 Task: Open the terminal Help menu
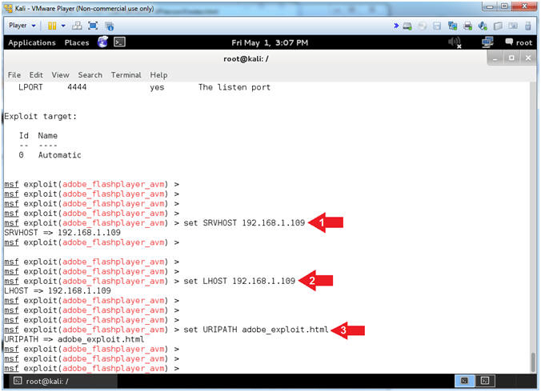[158, 75]
